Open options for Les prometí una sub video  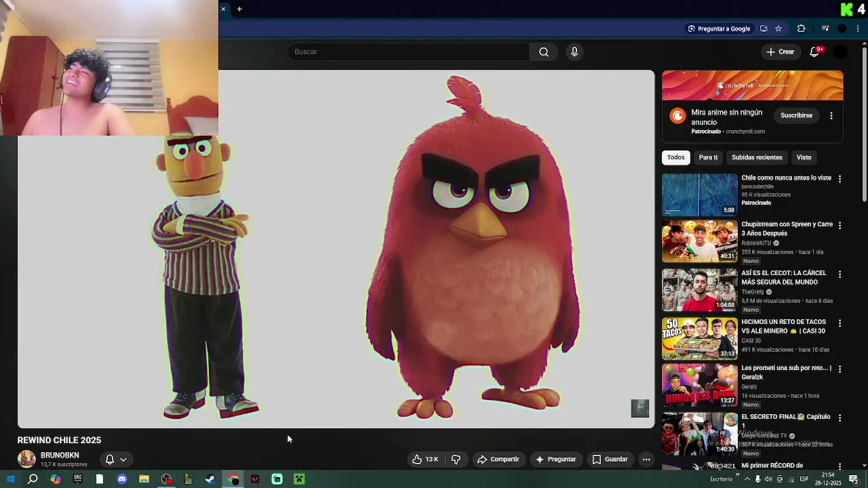(x=840, y=369)
